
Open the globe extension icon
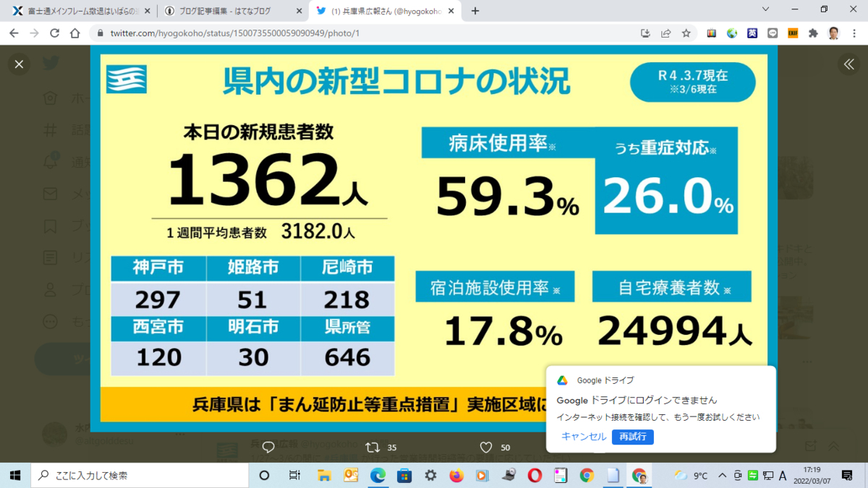(x=732, y=33)
